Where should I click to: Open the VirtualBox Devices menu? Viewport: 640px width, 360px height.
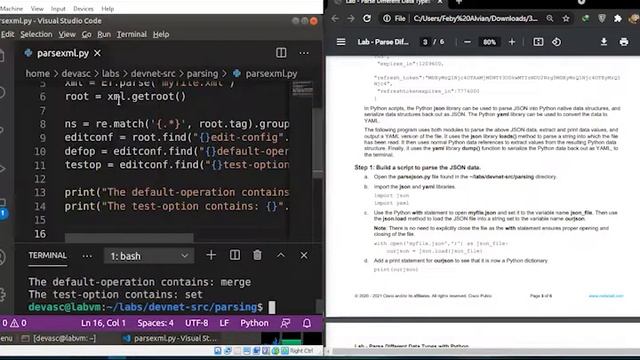(x=83, y=9)
